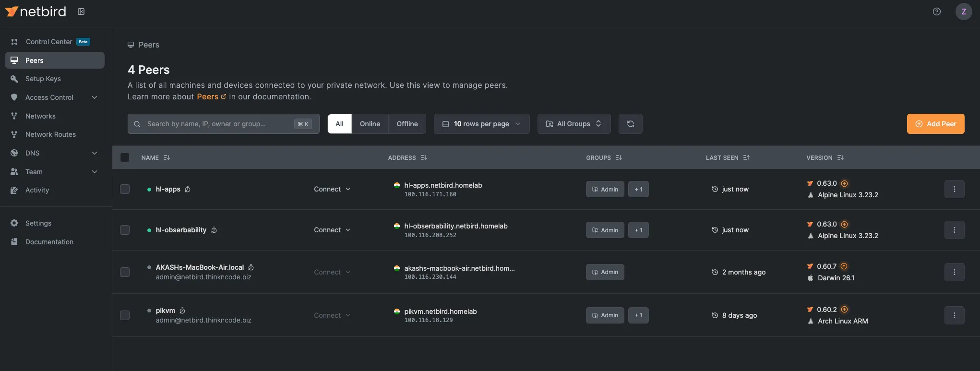
Task: Sort peers by the Last Seen column icon
Action: 746,158
